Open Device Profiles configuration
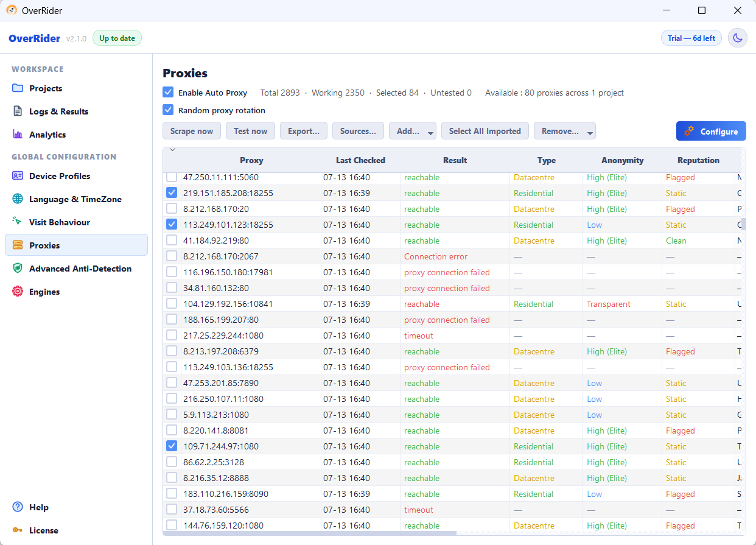This screenshot has height=545, width=756. 76,176
